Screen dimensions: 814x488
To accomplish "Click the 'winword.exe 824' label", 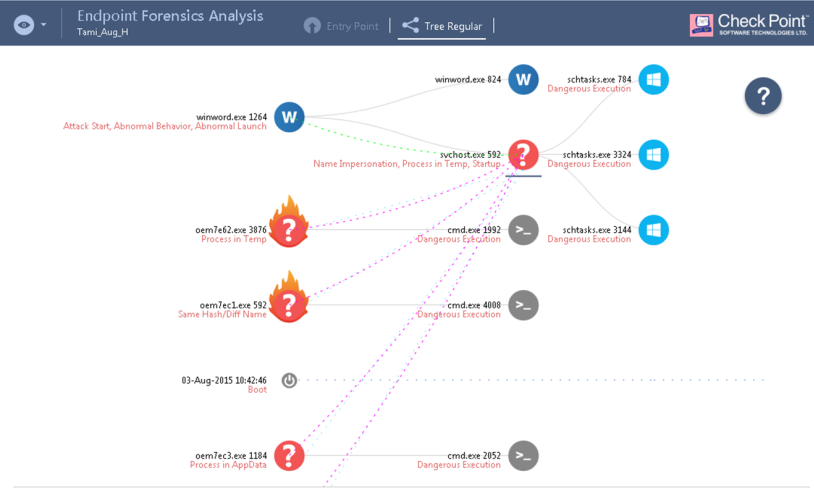I will 468,79.
